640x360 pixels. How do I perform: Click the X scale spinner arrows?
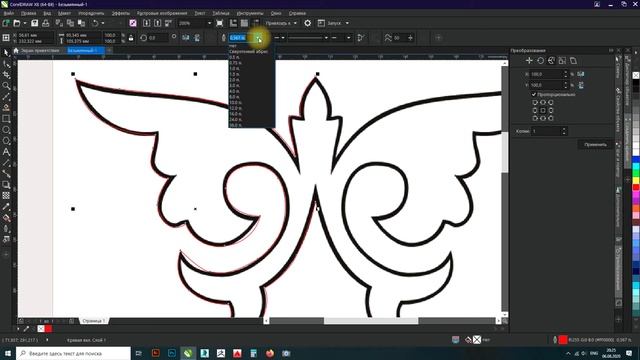[565, 74]
